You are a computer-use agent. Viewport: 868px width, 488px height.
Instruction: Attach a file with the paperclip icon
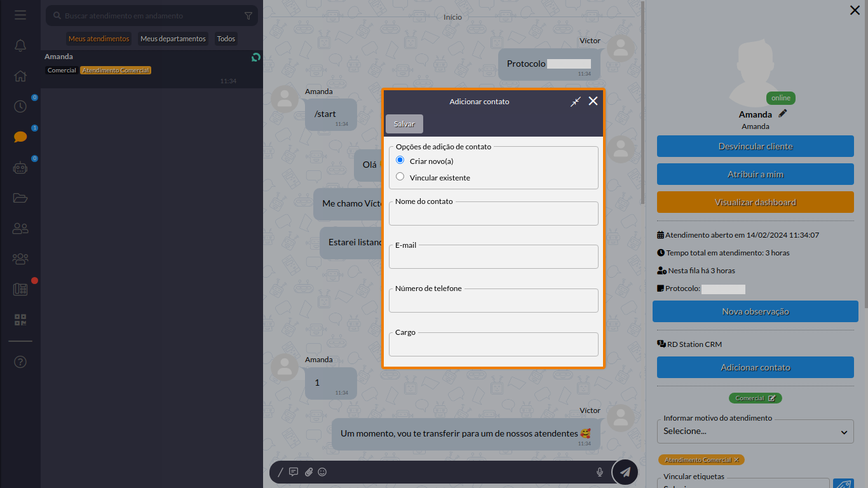[309, 472]
